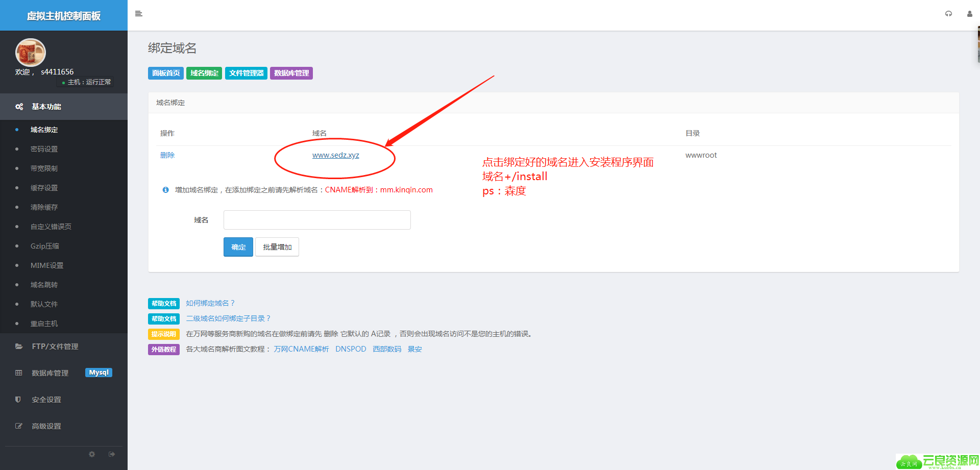The width and height of the screenshot is (980, 470).
Task: Click the Mysql badge in sidebar
Action: tap(99, 373)
